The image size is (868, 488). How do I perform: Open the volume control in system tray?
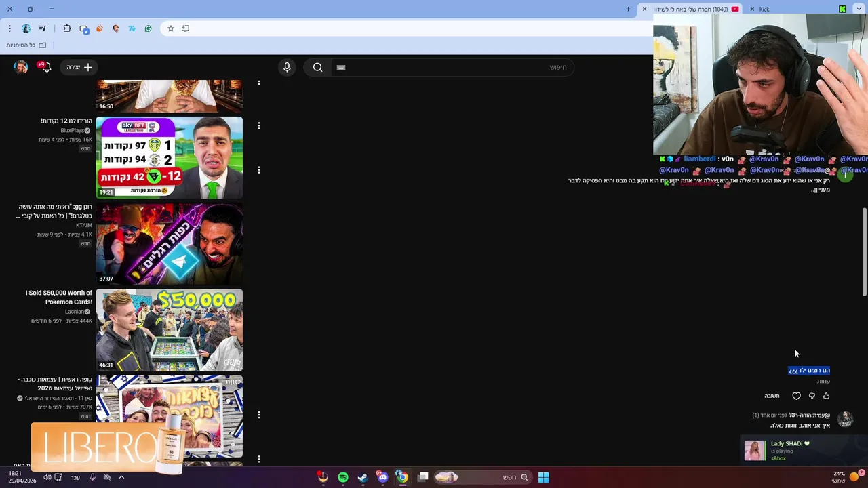coord(47,477)
